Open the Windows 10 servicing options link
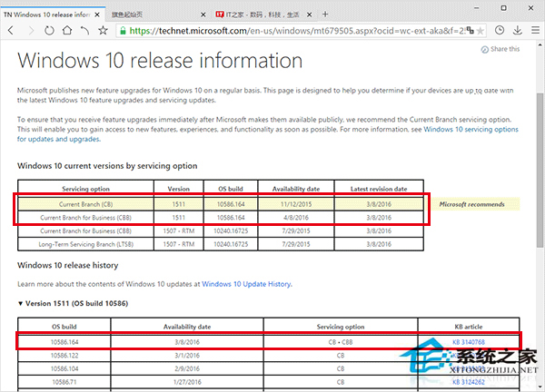Viewport: 545px width, 392px height. click(x=471, y=129)
